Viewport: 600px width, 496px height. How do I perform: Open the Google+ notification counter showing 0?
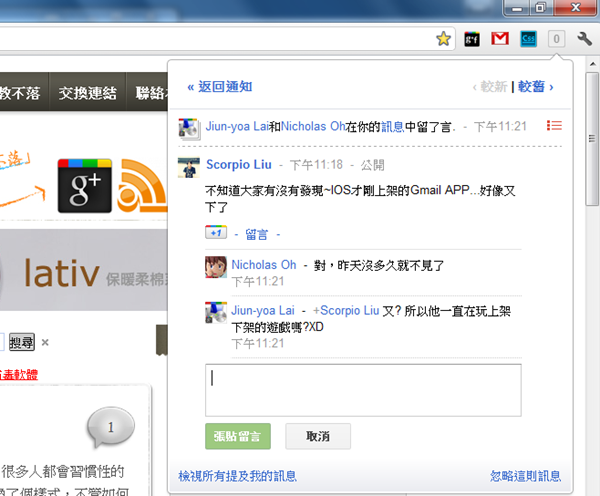pos(556,39)
